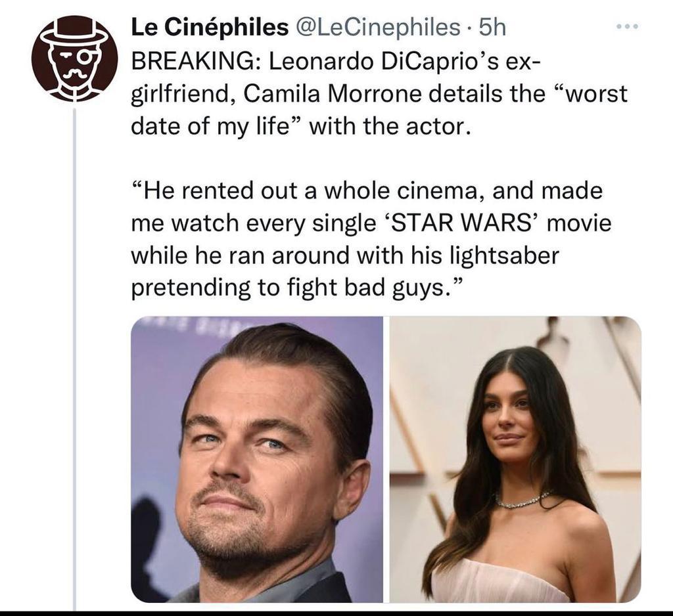Click the pink strapless dress in the right photo
The image size is (673, 616).
(499, 581)
